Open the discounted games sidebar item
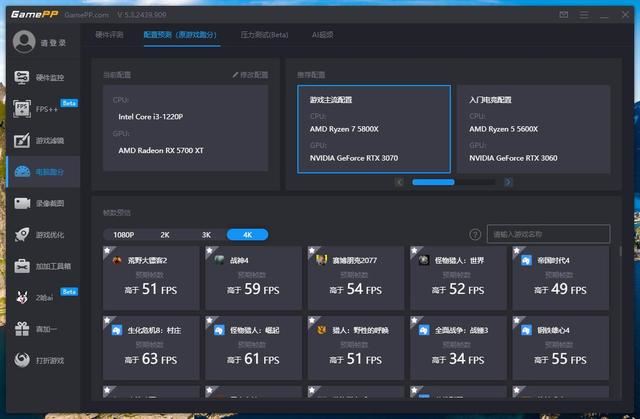 (44, 360)
